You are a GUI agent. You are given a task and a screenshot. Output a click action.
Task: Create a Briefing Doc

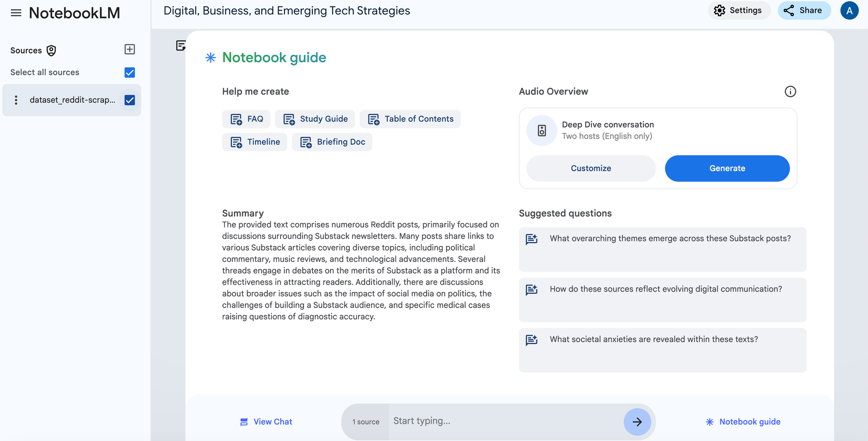coord(332,142)
